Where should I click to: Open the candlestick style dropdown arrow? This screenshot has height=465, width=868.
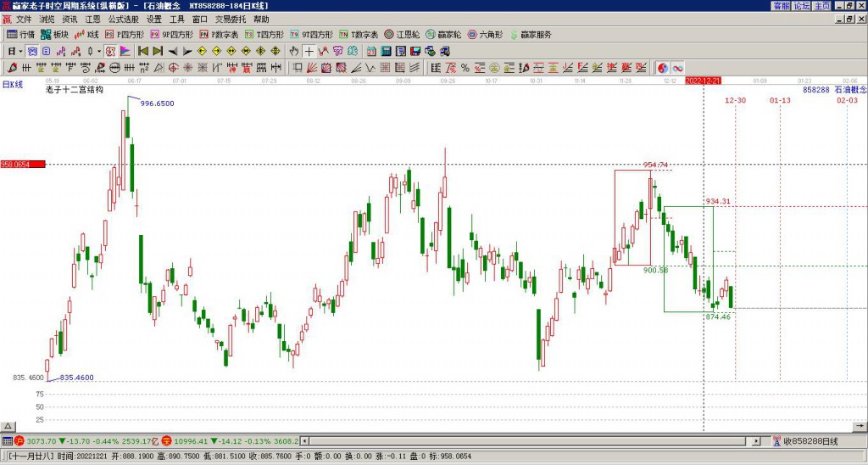99,51
